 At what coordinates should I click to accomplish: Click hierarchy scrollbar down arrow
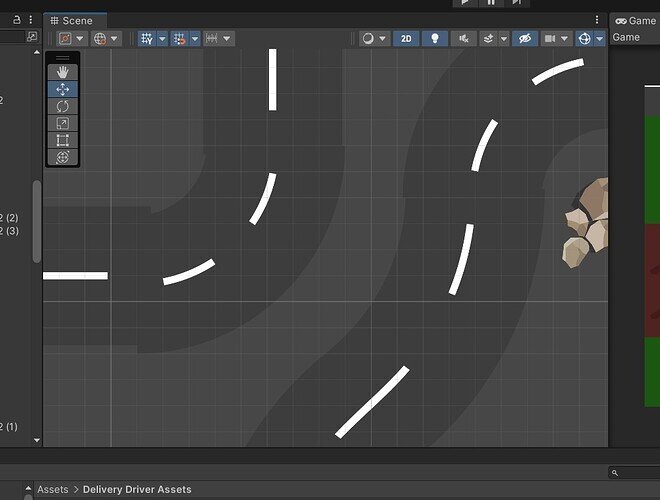37,440
